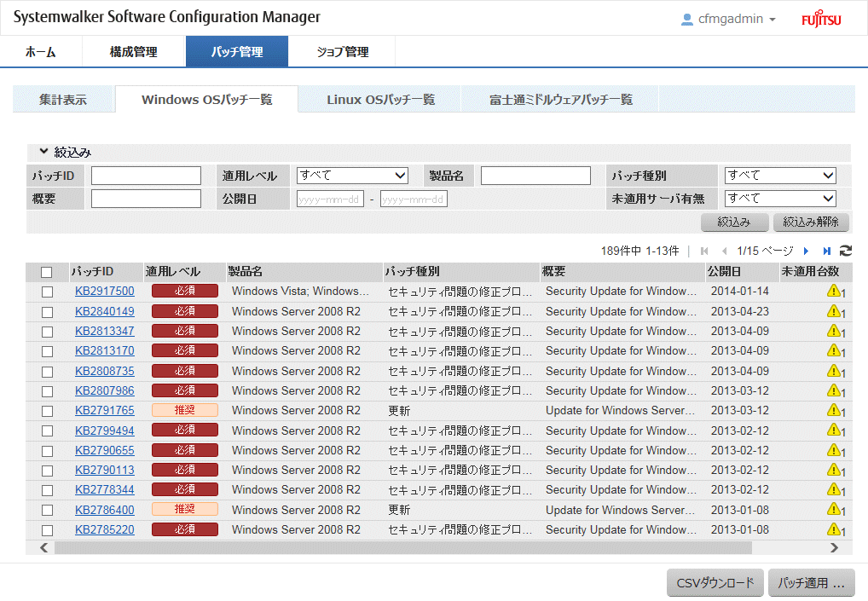Check the KB2786400 row checkbox
The width and height of the screenshot is (868, 601).
(x=48, y=511)
